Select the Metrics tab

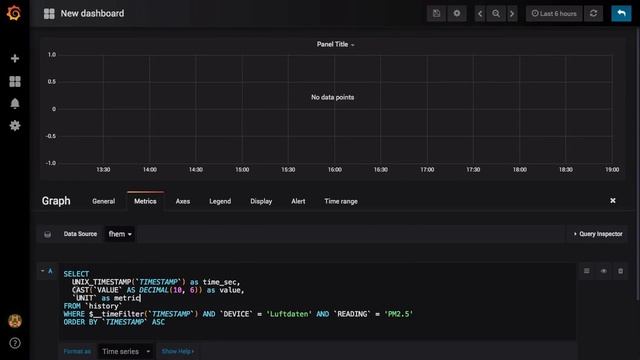click(x=145, y=201)
